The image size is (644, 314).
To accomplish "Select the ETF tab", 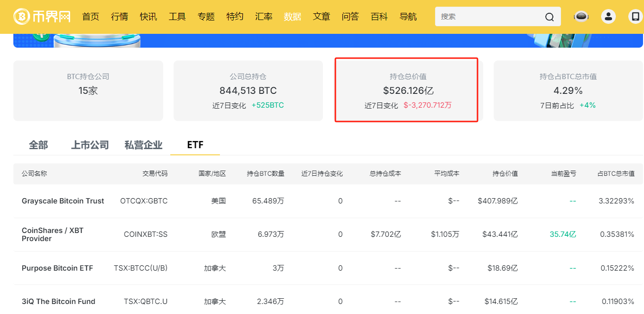I will point(195,145).
